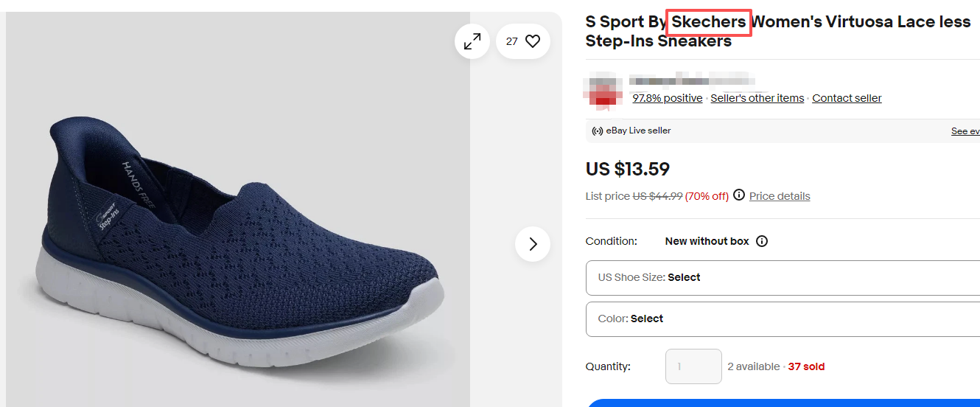
Task: Click the Quantity input field
Action: click(693, 366)
